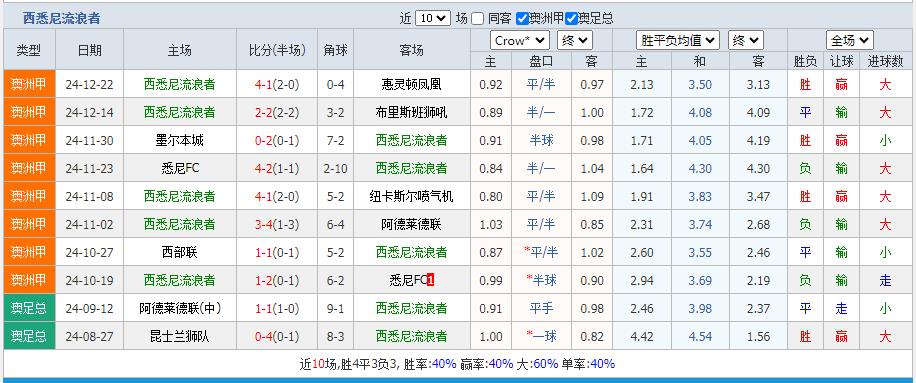The width and height of the screenshot is (916, 383).
Task: Click the 主场 column header
Action: 179,50
